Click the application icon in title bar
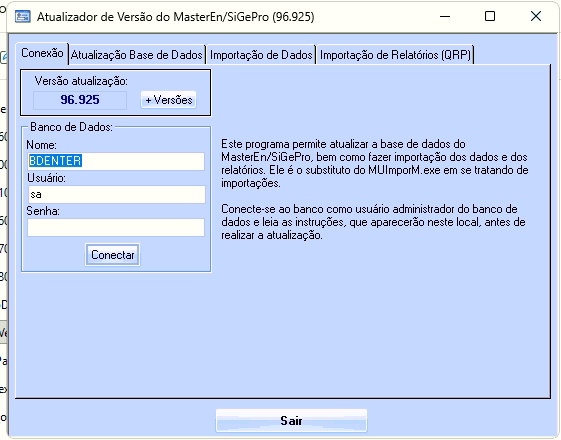 23,16
